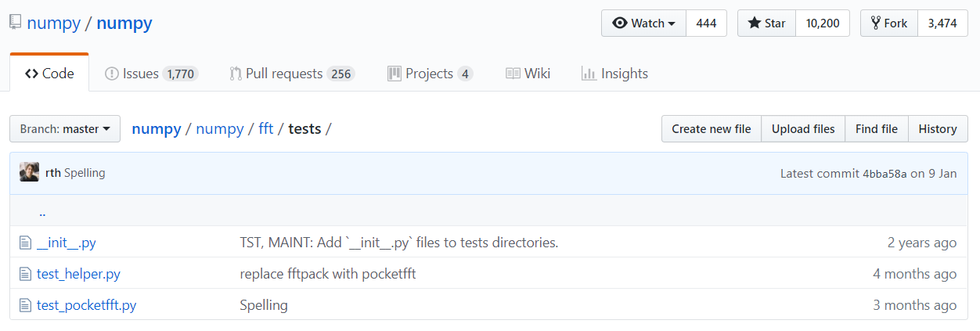Click the Upload files button
The image size is (980, 331).
click(x=803, y=129)
